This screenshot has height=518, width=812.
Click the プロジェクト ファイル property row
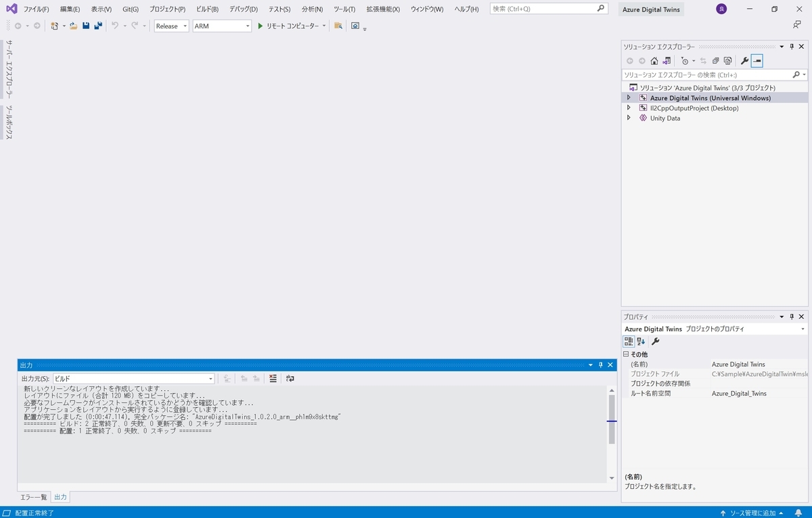coord(715,374)
